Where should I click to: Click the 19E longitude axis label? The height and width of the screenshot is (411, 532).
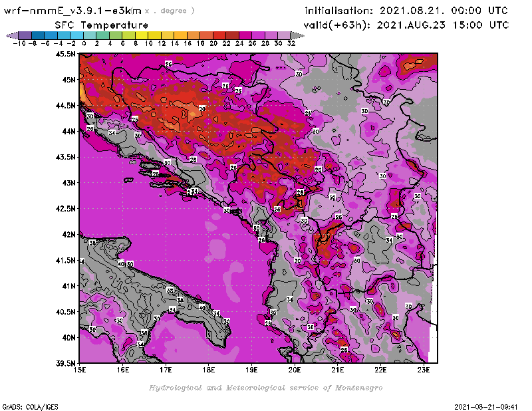pos(251,370)
